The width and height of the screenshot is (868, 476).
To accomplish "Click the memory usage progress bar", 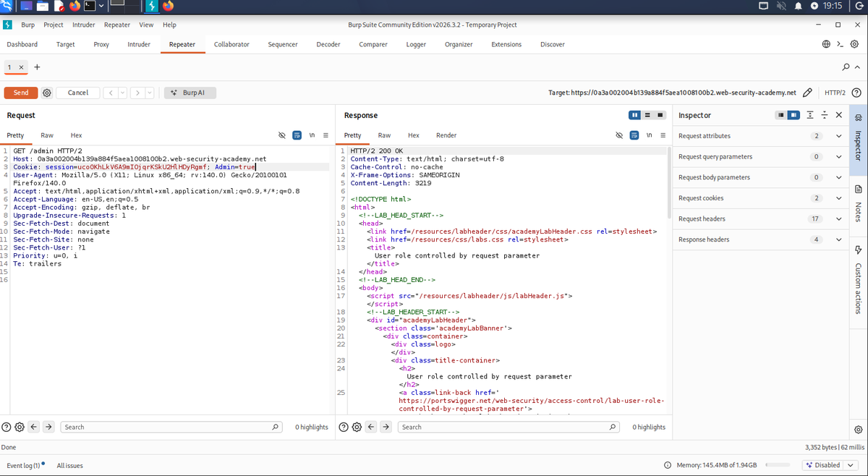I will 778,465.
